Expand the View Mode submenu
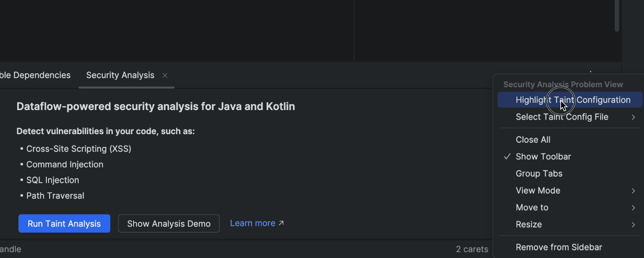Screen dimensions: 644x258 click(x=633, y=190)
